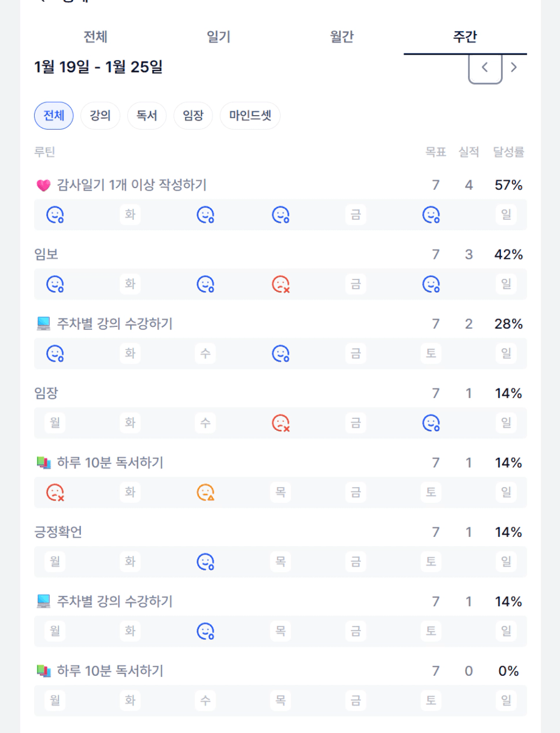Filter routines by 마인드셋 chip

(x=250, y=116)
